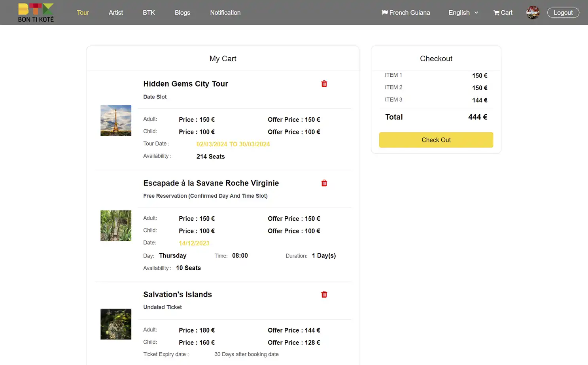
Task: Delete Hidden Gems City Tour from cart
Action: click(324, 83)
